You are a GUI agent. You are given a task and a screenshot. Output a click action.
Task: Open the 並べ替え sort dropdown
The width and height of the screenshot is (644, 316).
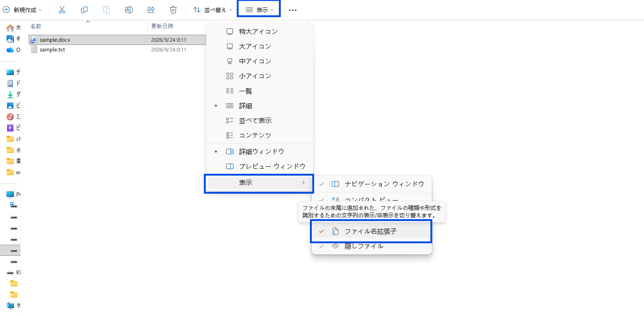(x=213, y=10)
